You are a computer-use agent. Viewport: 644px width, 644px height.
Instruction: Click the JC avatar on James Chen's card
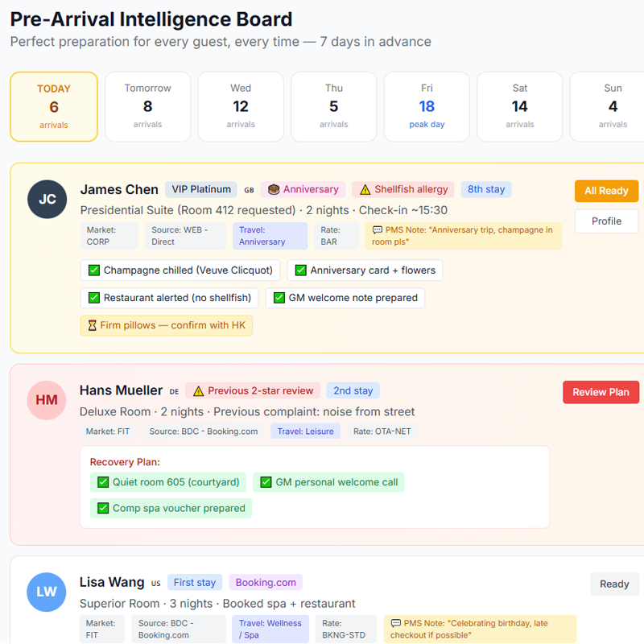click(x=47, y=199)
